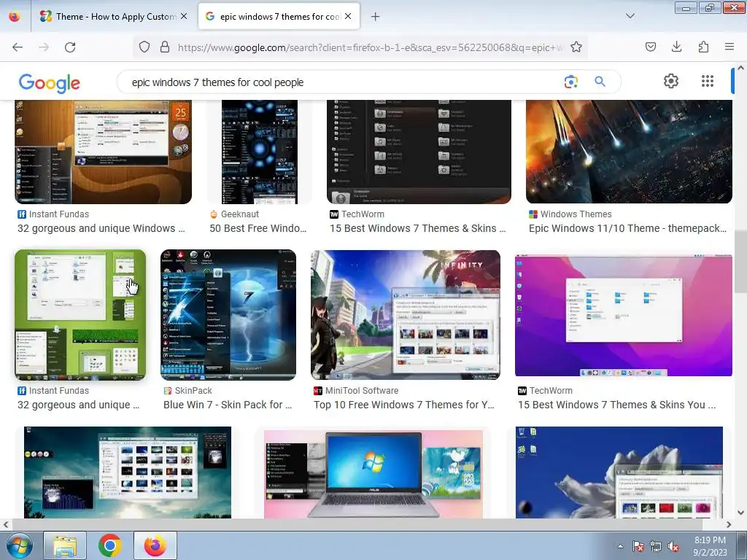Reload the current page
Image resolution: width=747 pixels, height=560 pixels.
point(70,47)
